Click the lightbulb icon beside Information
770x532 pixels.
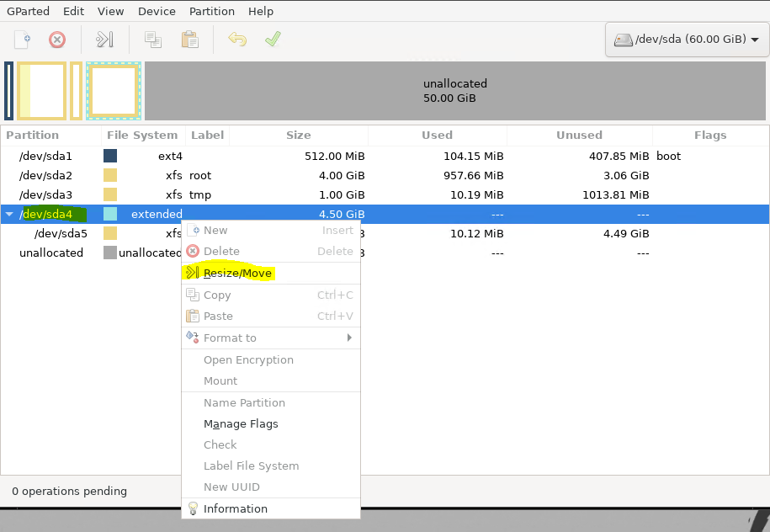click(x=193, y=508)
